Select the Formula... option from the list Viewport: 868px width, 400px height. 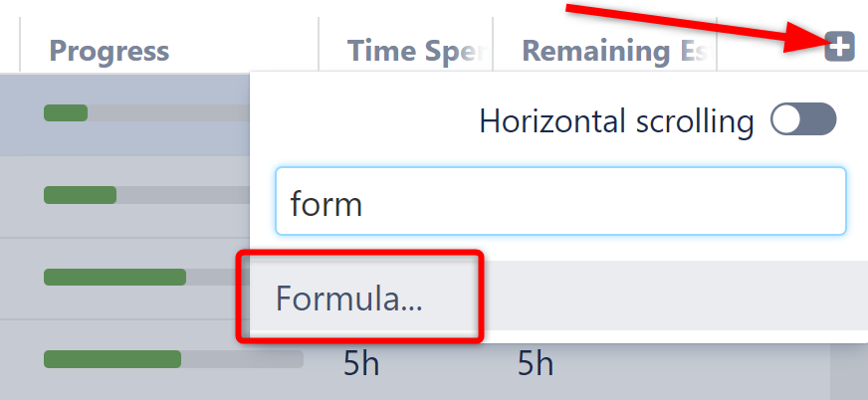pyautogui.click(x=349, y=298)
